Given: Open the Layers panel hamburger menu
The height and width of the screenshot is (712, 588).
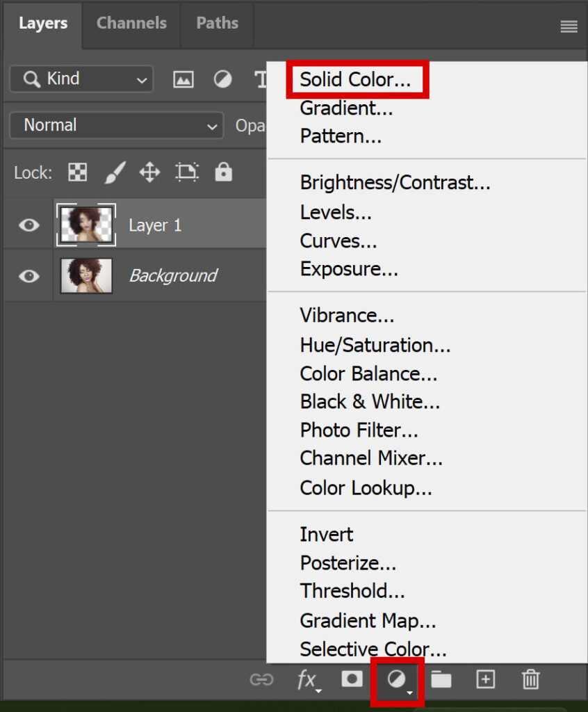Looking at the screenshot, I should (x=569, y=26).
